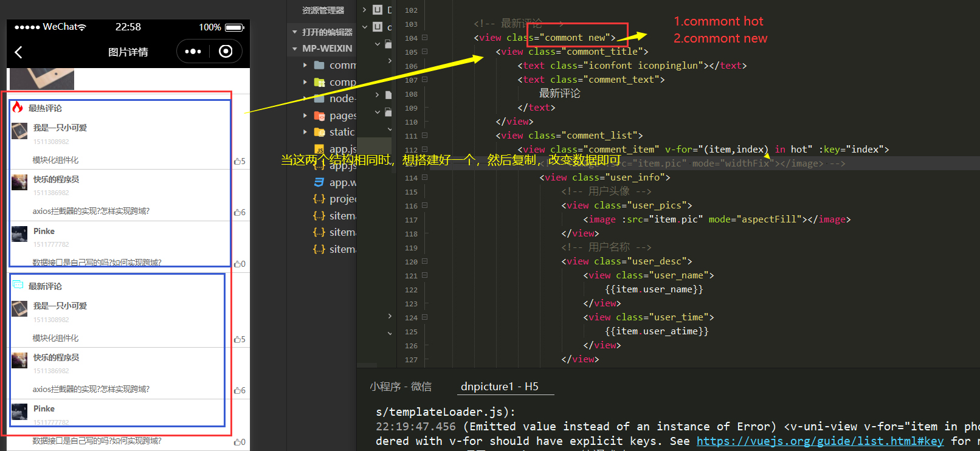Click line number 117 in gutter
Image resolution: width=980 pixels, height=451 pixels.
411,220
